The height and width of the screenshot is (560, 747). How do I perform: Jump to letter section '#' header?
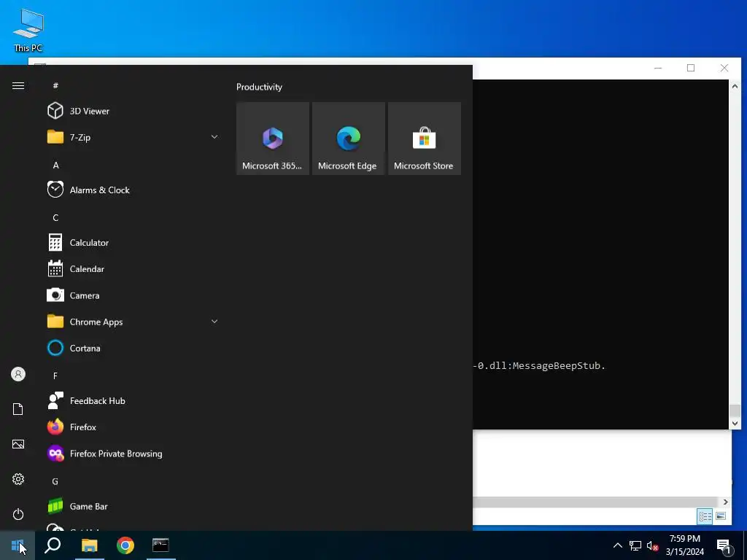[x=55, y=86]
